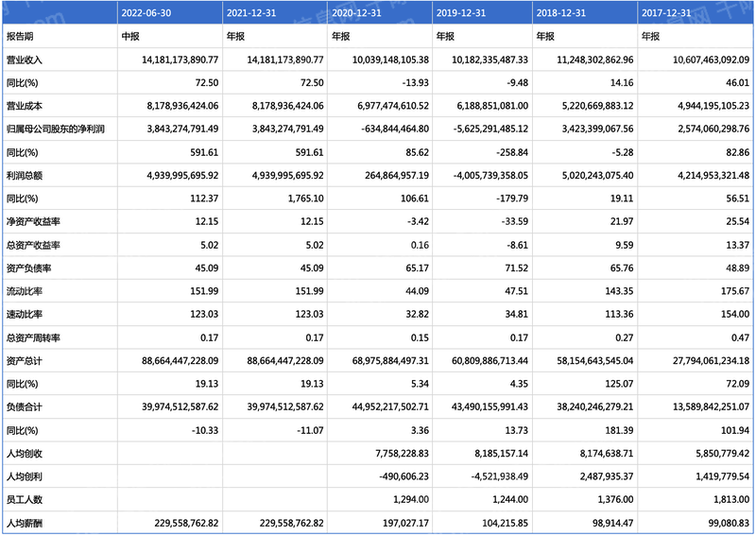Screen dimensions: 756x536
Task: Select the 人均创利 row label
Action: 25,476
